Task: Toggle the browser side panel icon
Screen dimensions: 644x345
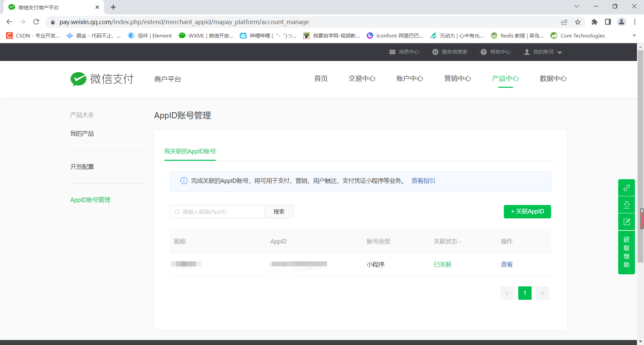Action: click(x=608, y=22)
